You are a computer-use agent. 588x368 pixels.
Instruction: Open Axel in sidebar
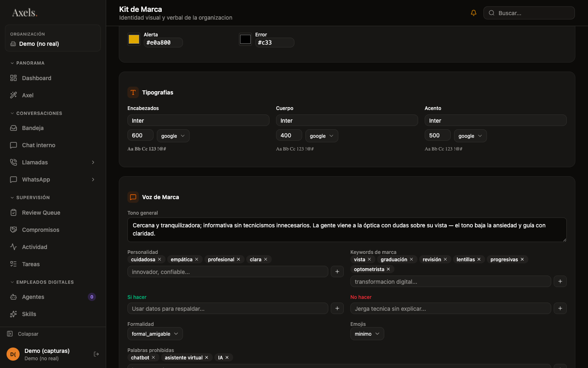pos(53,95)
